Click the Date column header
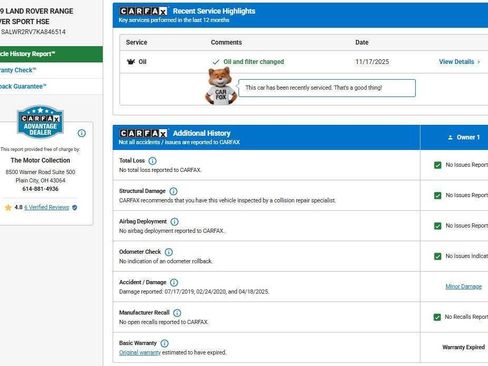Image resolution: width=488 pixels, height=366 pixels. point(362,42)
